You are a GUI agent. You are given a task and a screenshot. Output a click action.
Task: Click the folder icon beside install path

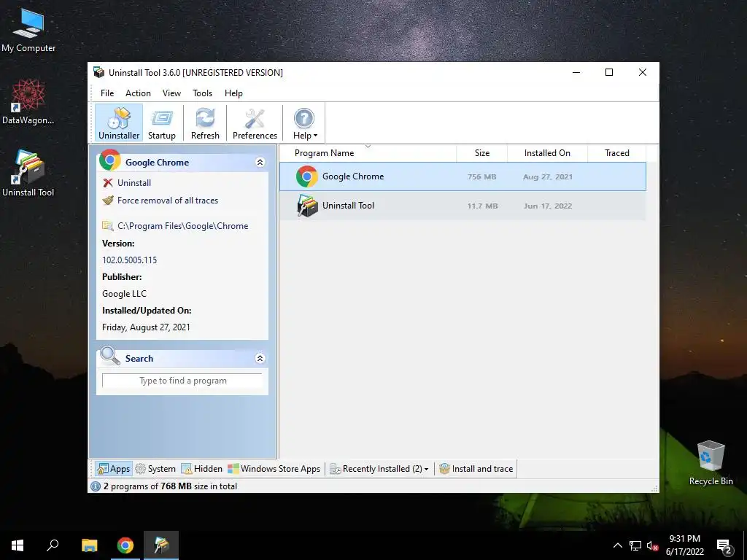pyautogui.click(x=108, y=226)
